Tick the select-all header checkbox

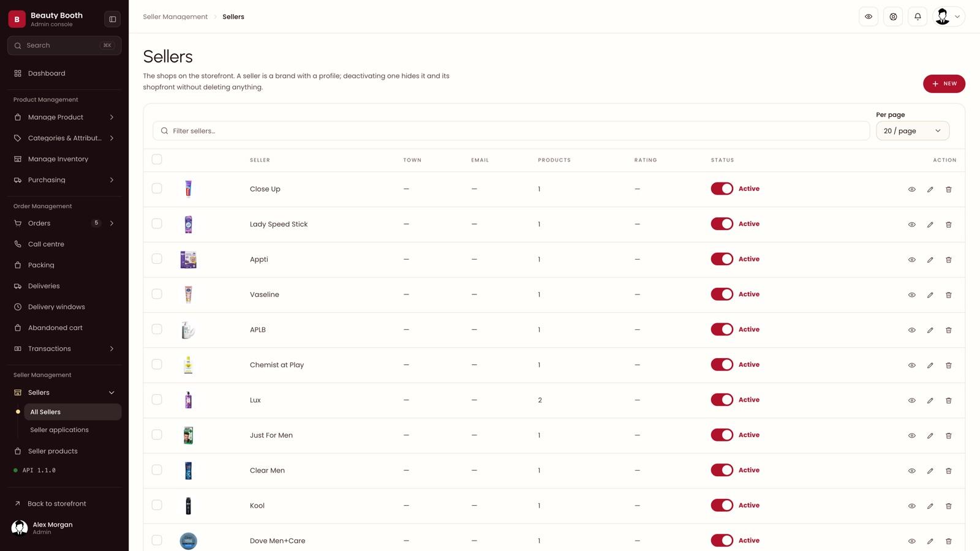(157, 159)
